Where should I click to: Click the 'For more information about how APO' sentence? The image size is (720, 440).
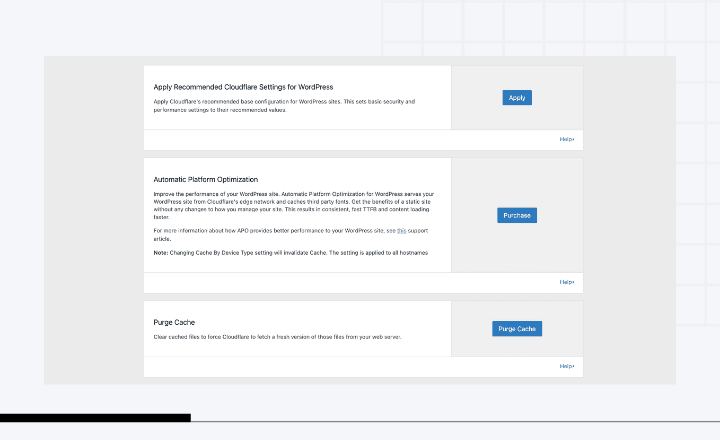[291, 235]
